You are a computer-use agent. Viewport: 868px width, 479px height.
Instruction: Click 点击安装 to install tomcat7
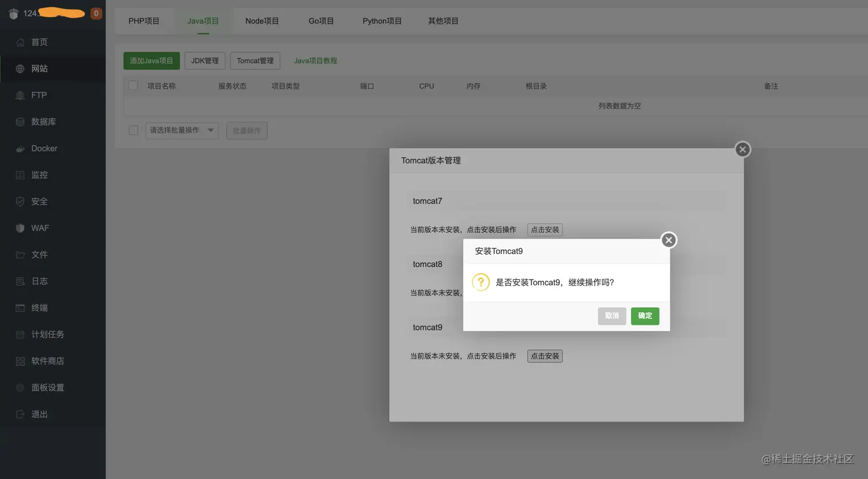(x=544, y=229)
